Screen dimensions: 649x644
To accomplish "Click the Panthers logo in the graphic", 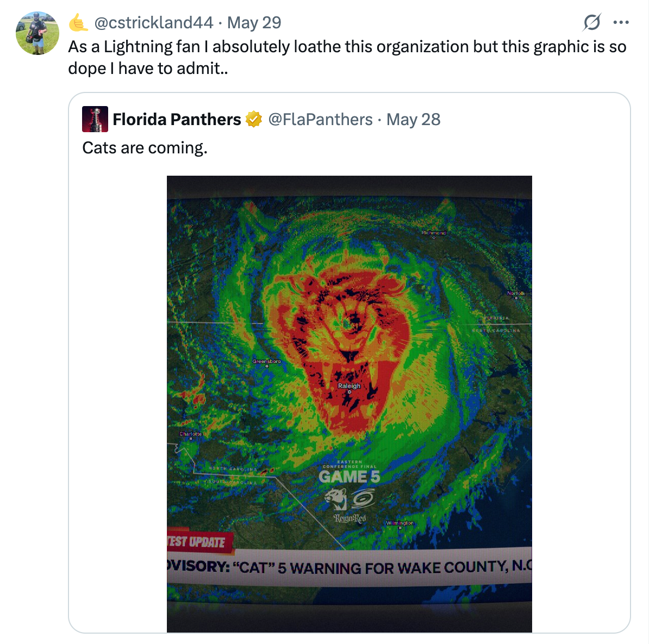I will click(x=336, y=498).
